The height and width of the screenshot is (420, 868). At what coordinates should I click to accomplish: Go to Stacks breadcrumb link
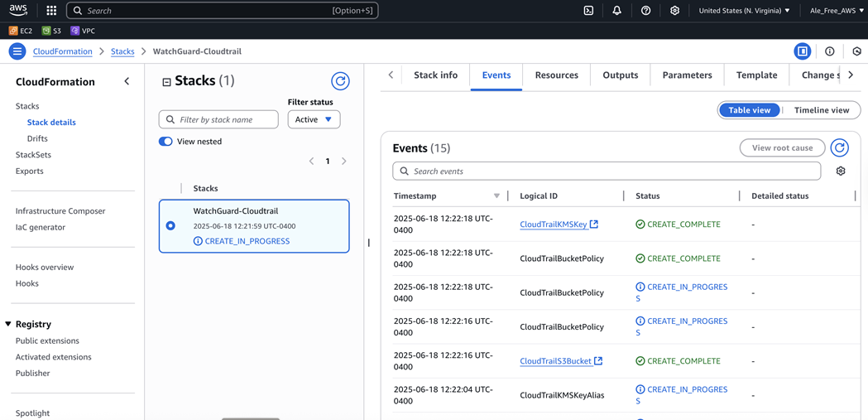[x=122, y=51]
